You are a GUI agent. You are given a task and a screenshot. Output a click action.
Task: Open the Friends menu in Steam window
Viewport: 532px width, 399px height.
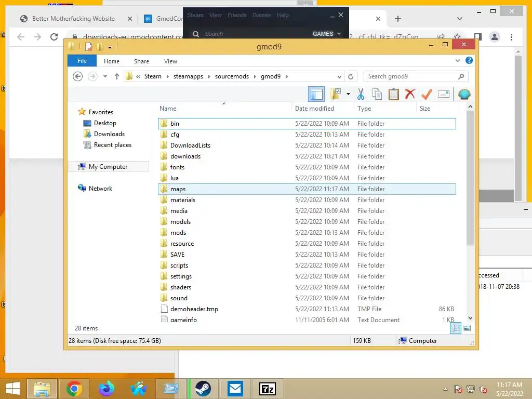pyautogui.click(x=237, y=15)
